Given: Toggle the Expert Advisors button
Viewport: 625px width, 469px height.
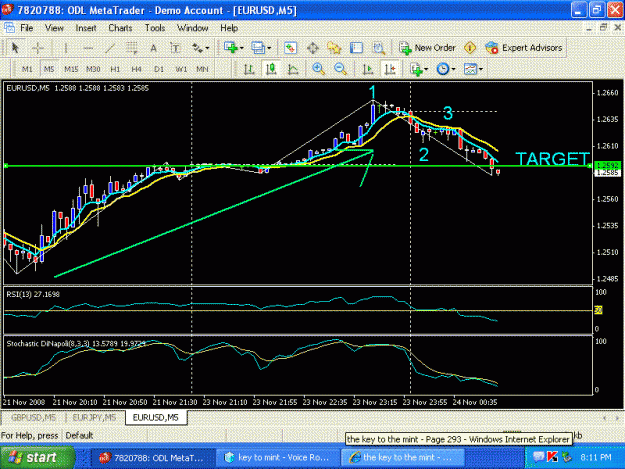Looking at the screenshot, I should pos(524,48).
